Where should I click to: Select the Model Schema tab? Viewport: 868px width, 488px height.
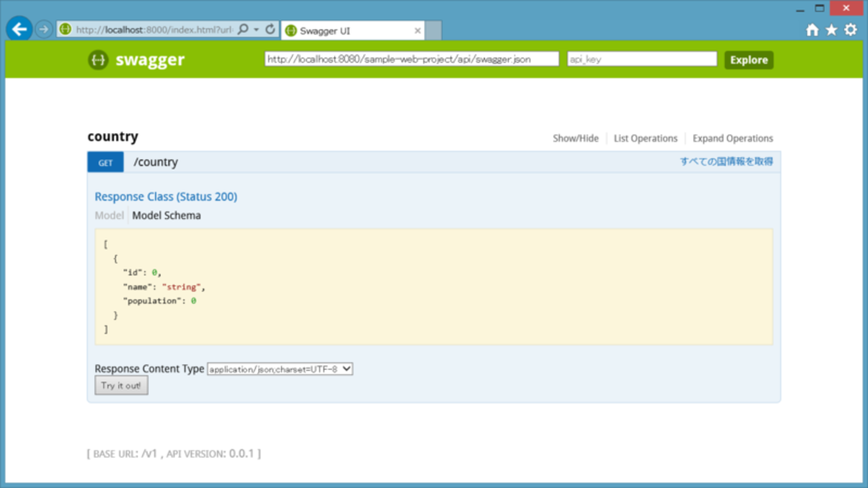[166, 216]
